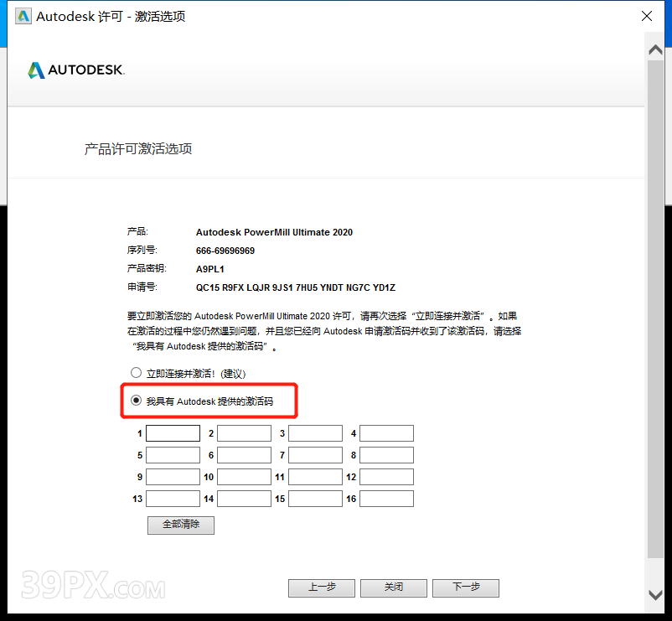Click activation code field 1
The width and height of the screenshot is (672, 621).
tap(173, 433)
